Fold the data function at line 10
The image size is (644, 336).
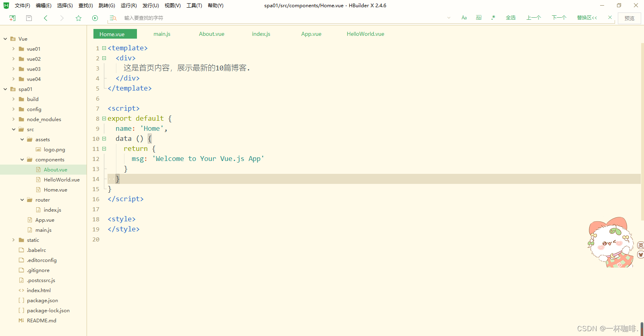pyautogui.click(x=104, y=138)
